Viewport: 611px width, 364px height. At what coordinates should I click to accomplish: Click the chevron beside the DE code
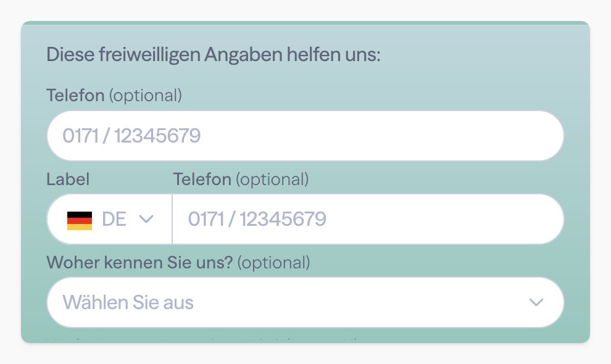click(146, 219)
